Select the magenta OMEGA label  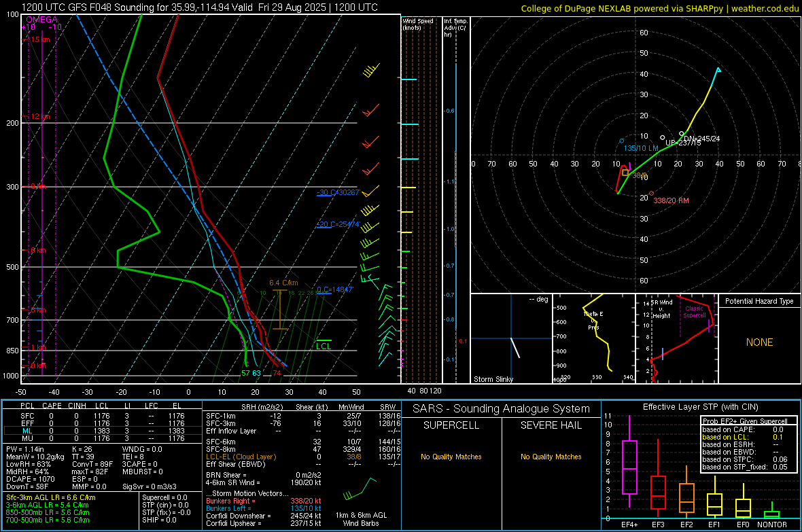tap(42, 20)
